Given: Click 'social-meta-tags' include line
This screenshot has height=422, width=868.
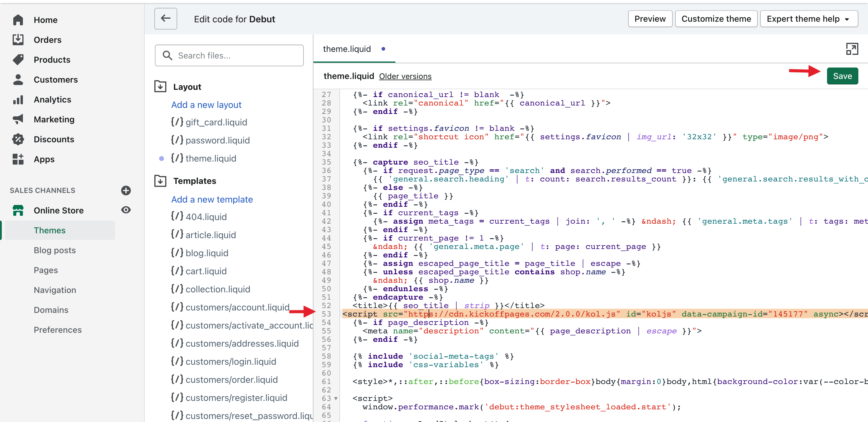Looking at the screenshot, I should (433, 356).
